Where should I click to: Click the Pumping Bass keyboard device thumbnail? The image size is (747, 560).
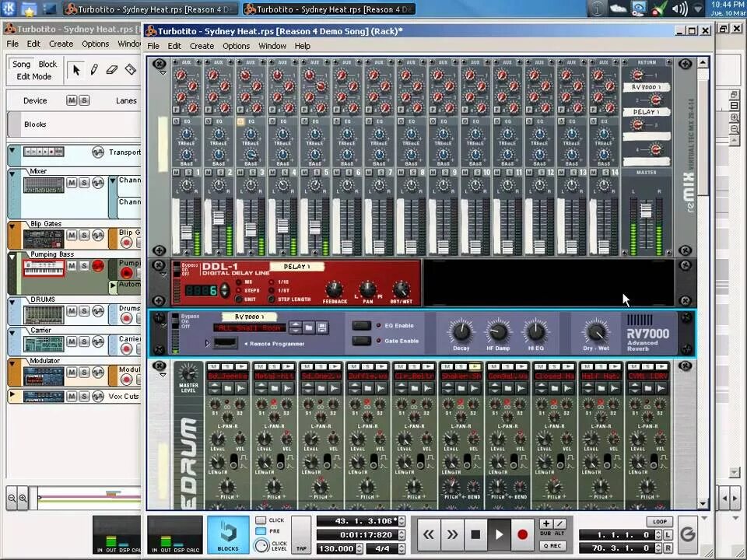pos(44,268)
